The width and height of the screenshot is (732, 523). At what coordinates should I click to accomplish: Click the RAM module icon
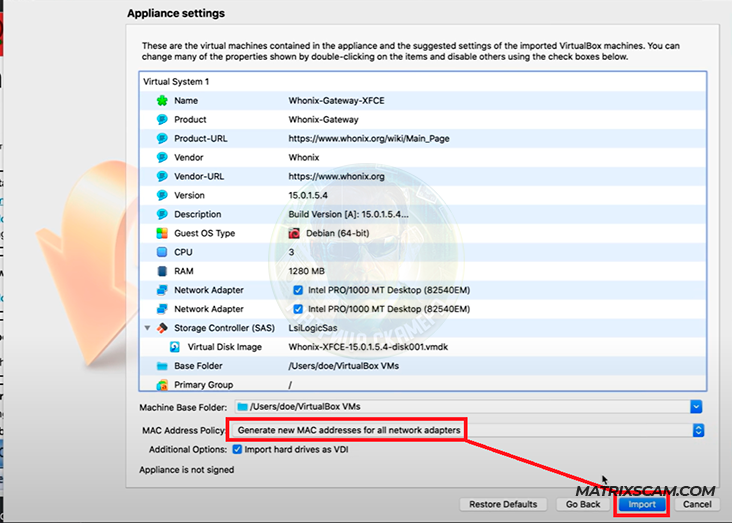162,271
